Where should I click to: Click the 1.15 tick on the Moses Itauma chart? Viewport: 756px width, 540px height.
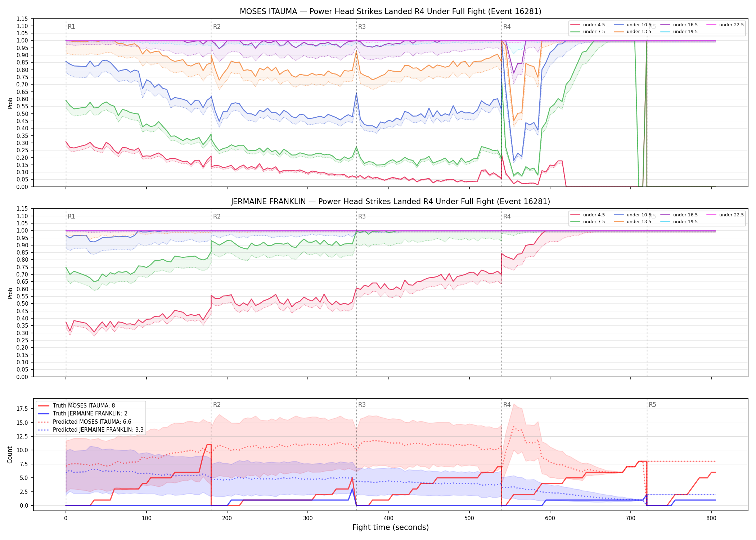click(x=22, y=19)
